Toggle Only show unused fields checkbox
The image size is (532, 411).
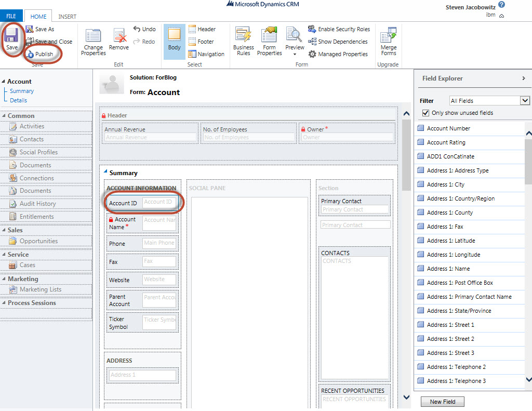coord(426,113)
